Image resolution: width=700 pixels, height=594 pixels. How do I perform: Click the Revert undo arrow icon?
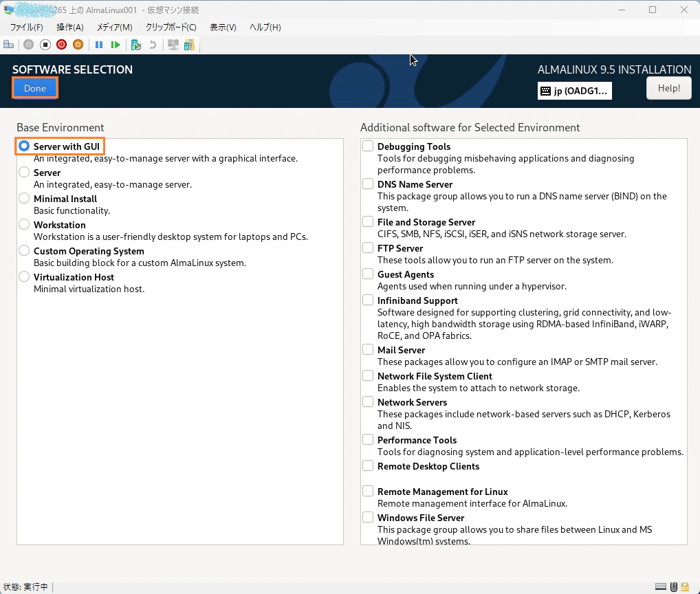coord(153,45)
